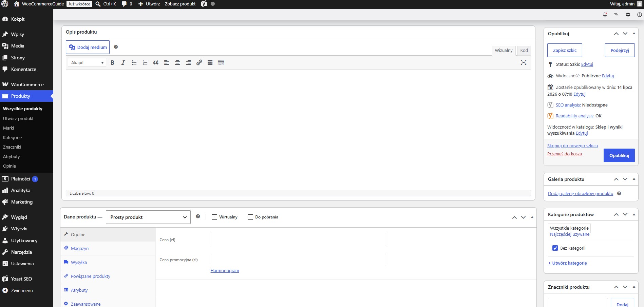Click Harmonogram link under promo price
The width and height of the screenshot is (644, 307).
(225, 270)
